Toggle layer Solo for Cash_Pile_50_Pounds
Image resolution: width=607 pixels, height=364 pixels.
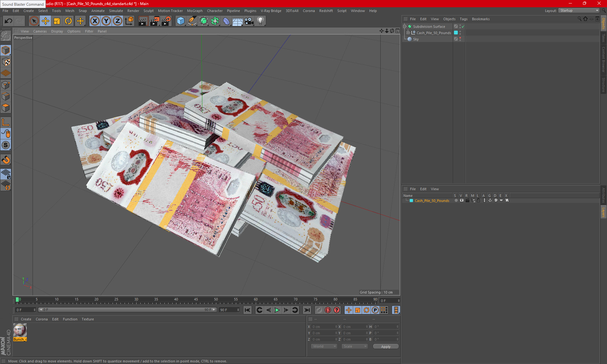coord(456,200)
